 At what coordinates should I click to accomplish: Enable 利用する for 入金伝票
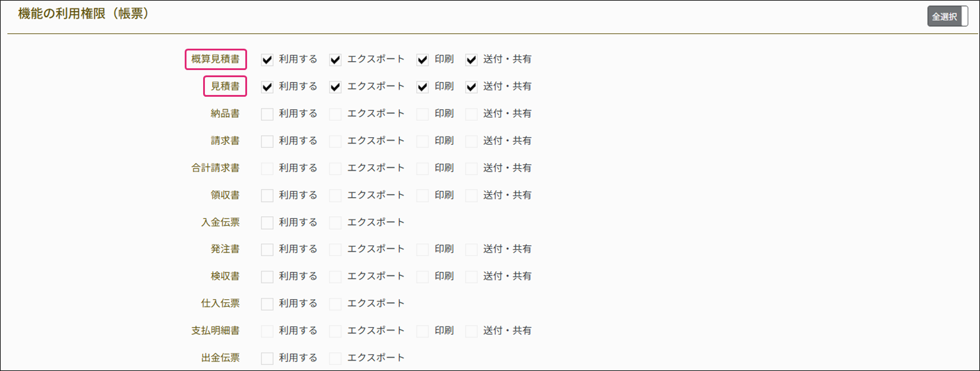click(267, 223)
